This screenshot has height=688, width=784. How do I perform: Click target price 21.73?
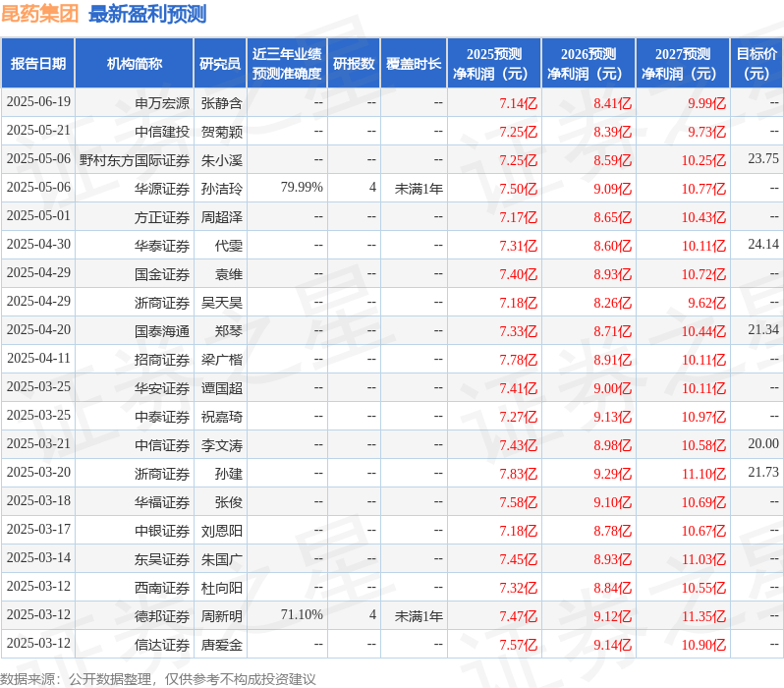763,473
